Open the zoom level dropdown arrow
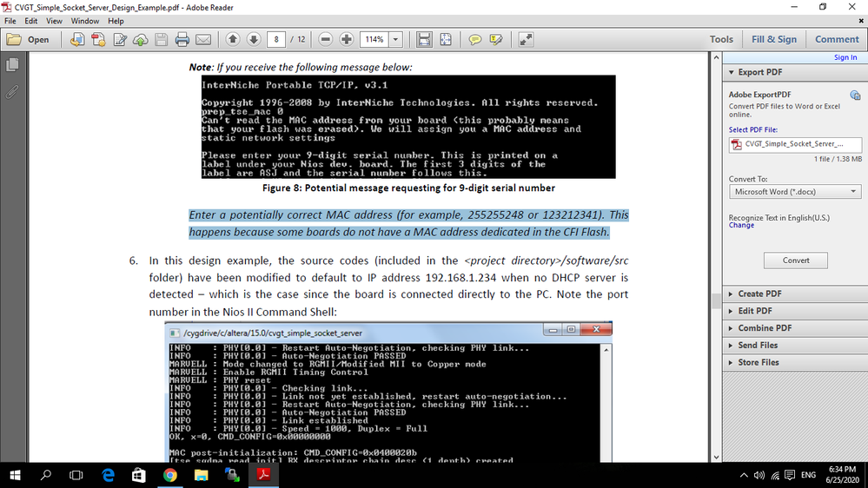 pos(396,39)
